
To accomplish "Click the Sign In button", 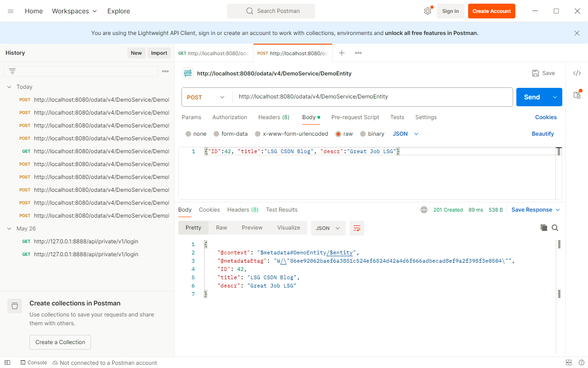I will pos(450,11).
